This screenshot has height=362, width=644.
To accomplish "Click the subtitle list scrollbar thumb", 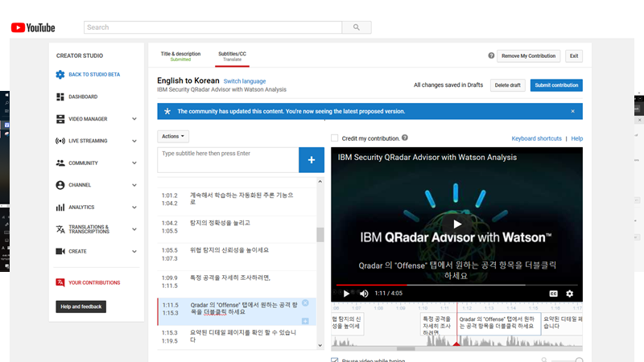I will pos(320,235).
